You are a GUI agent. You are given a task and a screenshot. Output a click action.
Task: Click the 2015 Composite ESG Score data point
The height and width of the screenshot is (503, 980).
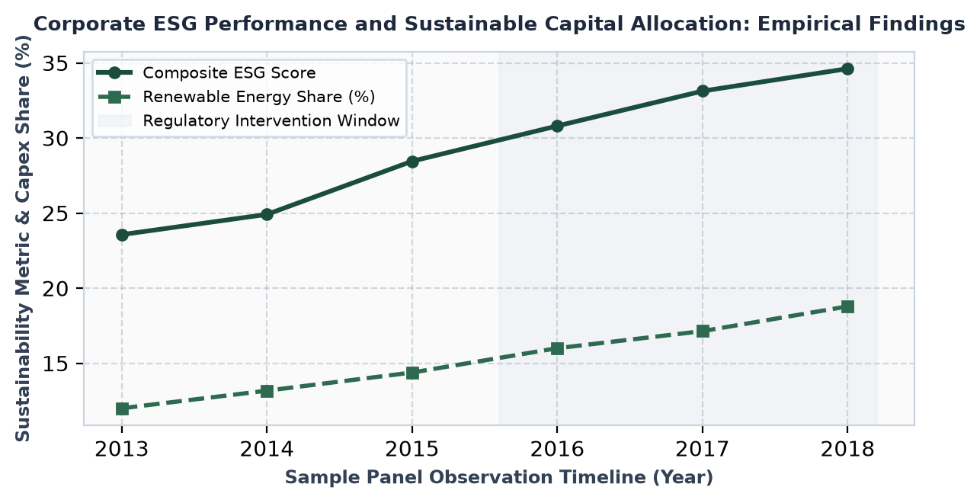(412, 162)
